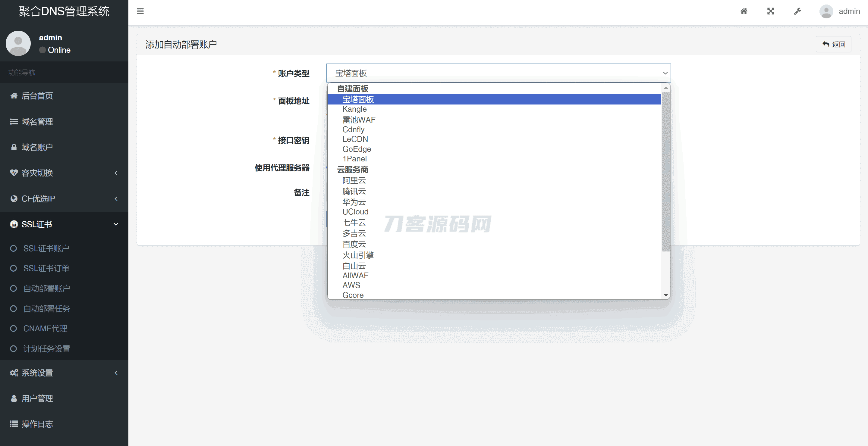
Task: Click the dropdown list scroll down arrow
Action: 665,295
